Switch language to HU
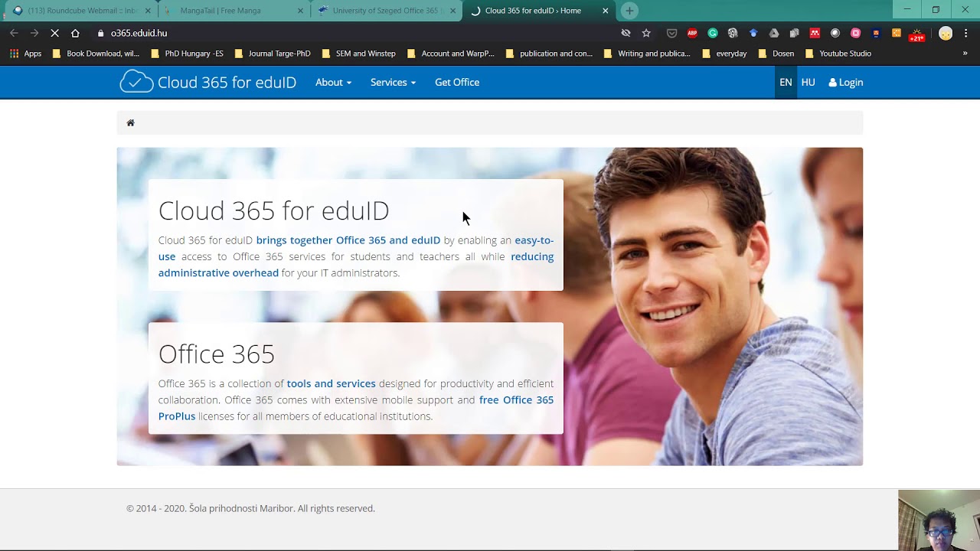The width and height of the screenshot is (980, 551). 808,82
